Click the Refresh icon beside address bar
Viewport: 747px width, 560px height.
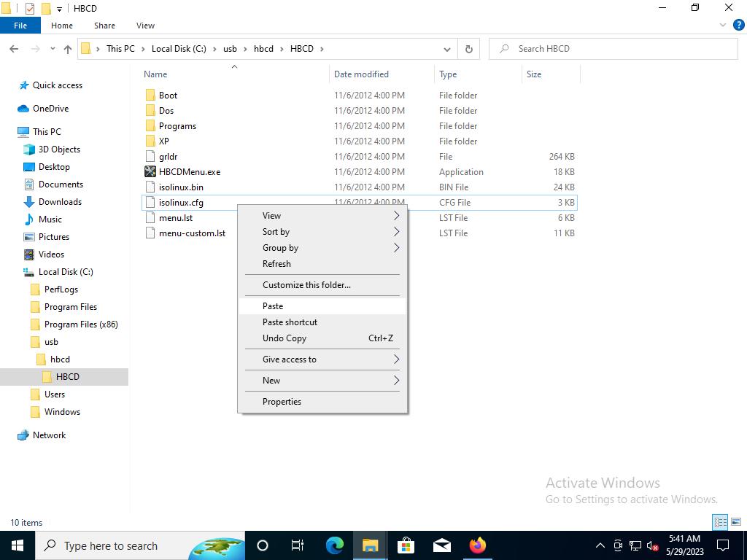click(469, 49)
